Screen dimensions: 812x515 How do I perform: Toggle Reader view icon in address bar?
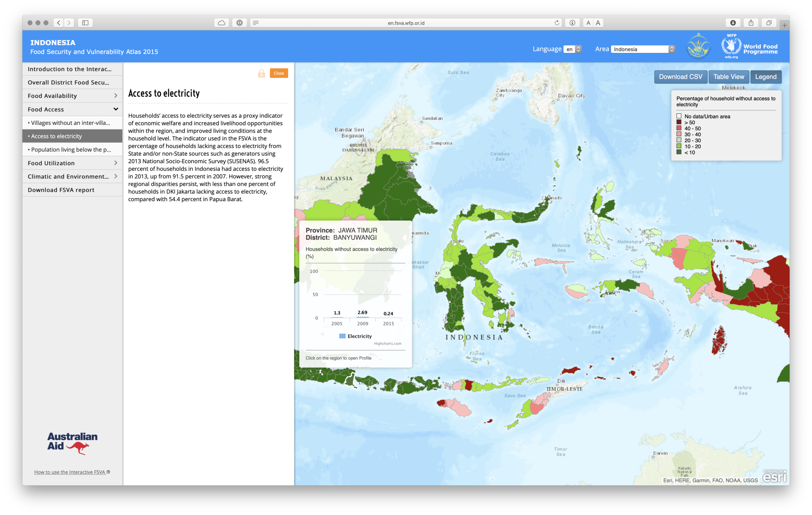click(256, 23)
